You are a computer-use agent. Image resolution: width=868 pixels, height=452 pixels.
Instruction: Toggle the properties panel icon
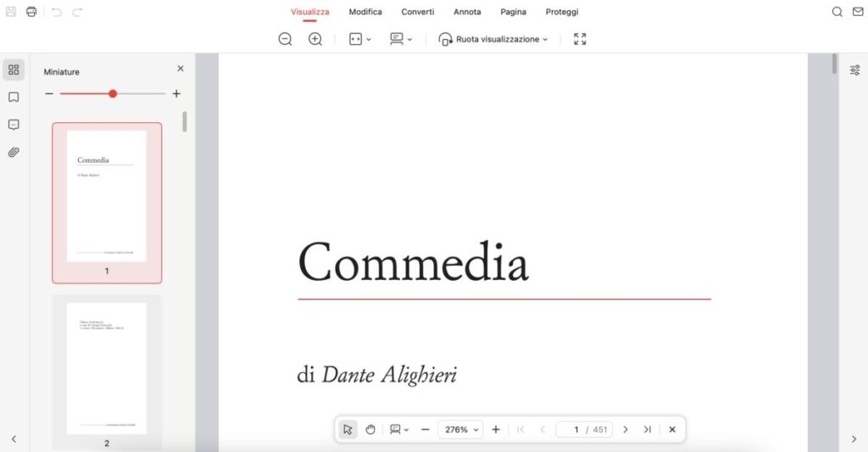click(854, 70)
